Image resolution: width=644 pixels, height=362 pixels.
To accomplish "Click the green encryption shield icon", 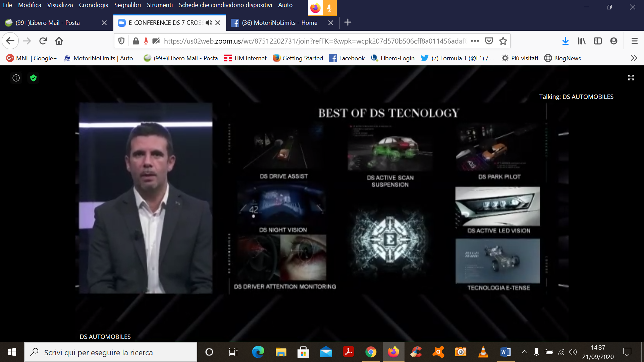I will coord(33,78).
